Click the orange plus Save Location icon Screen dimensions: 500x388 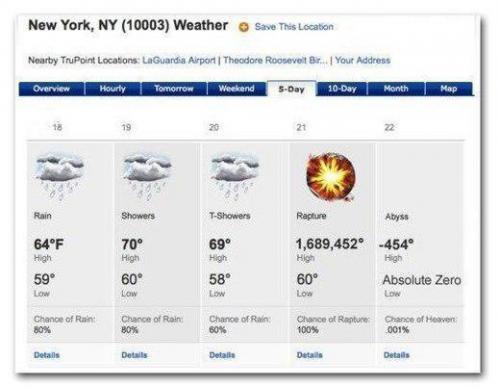(x=244, y=27)
